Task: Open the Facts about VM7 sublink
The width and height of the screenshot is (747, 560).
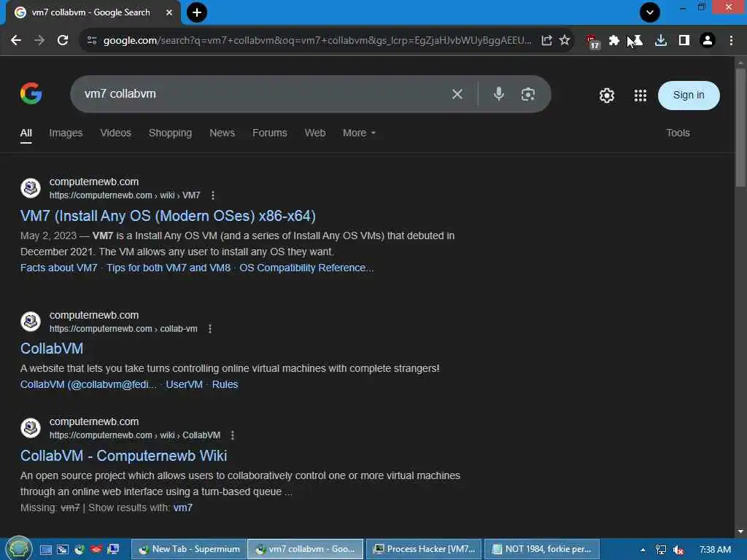Action: (x=58, y=268)
